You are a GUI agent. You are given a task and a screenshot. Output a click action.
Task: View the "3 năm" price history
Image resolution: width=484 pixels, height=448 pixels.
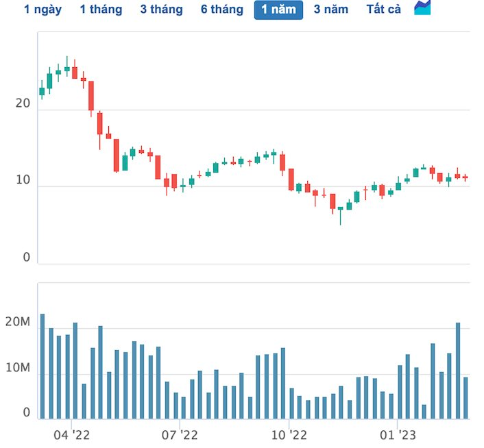331,10
